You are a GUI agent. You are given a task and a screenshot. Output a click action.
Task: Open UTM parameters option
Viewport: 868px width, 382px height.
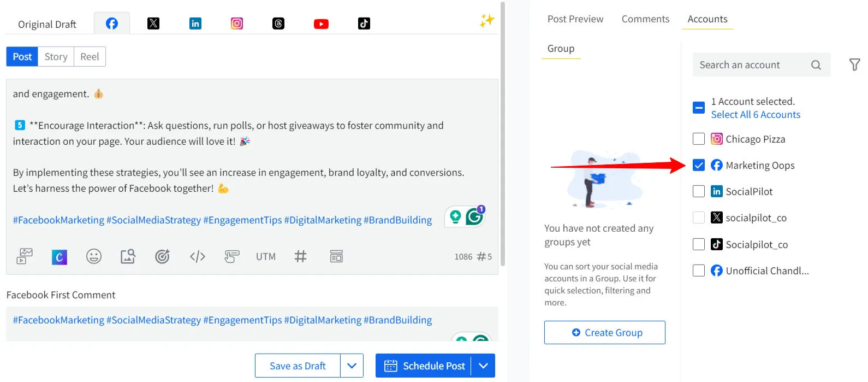[266, 256]
